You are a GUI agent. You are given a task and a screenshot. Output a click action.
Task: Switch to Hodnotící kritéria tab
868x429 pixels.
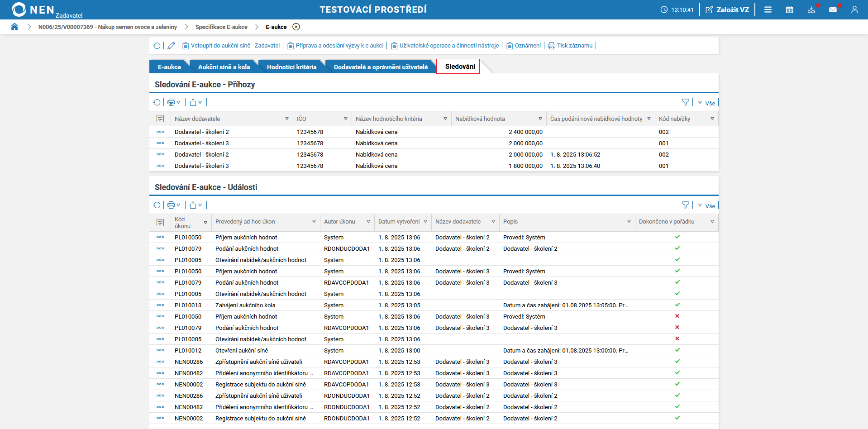point(291,67)
